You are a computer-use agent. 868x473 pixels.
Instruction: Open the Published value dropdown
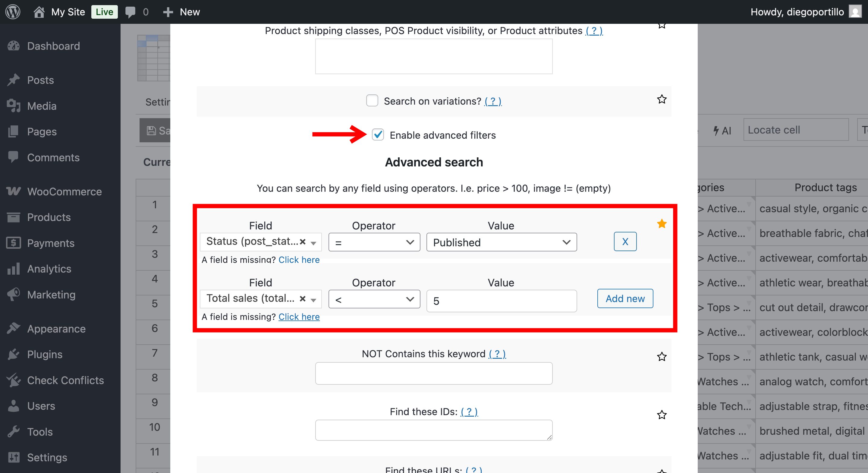click(501, 242)
